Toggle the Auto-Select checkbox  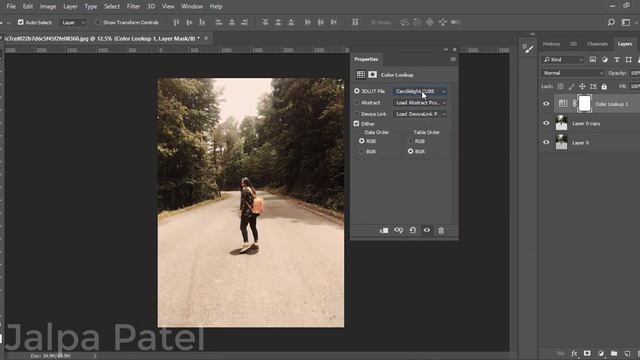coord(20,22)
